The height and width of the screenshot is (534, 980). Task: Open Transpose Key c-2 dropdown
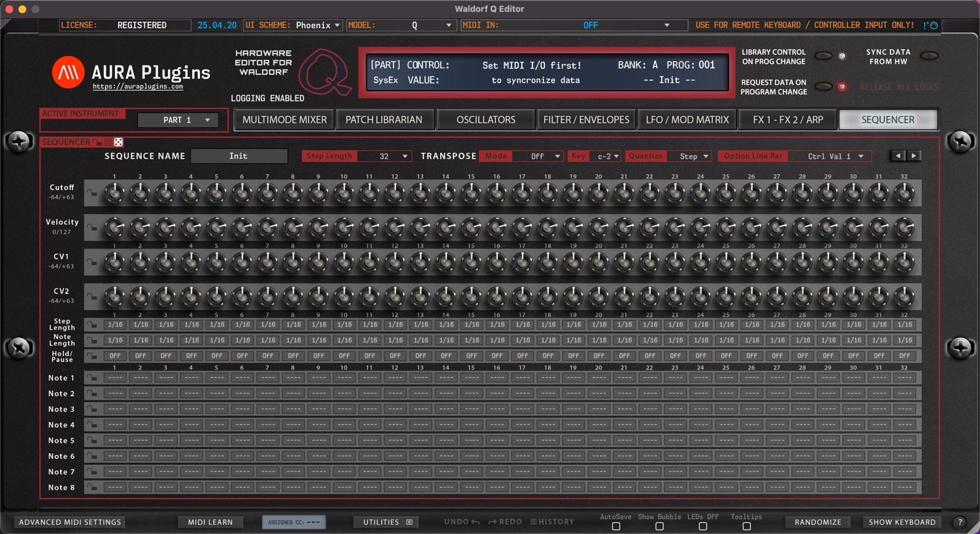[605, 156]
